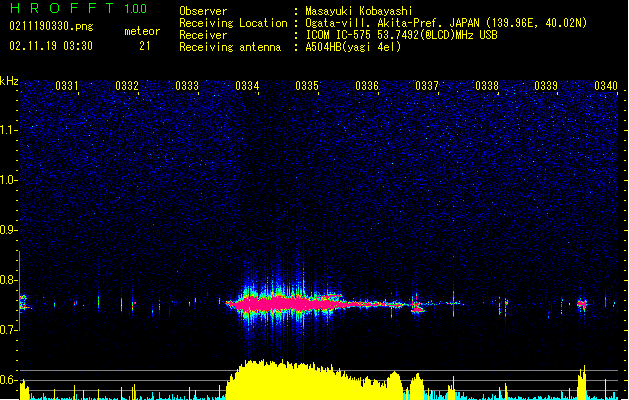This screenshot has height=400, width=629.
Task: Click the 0336 time marker
Action: pyautogui.click(x=367, y=86)
